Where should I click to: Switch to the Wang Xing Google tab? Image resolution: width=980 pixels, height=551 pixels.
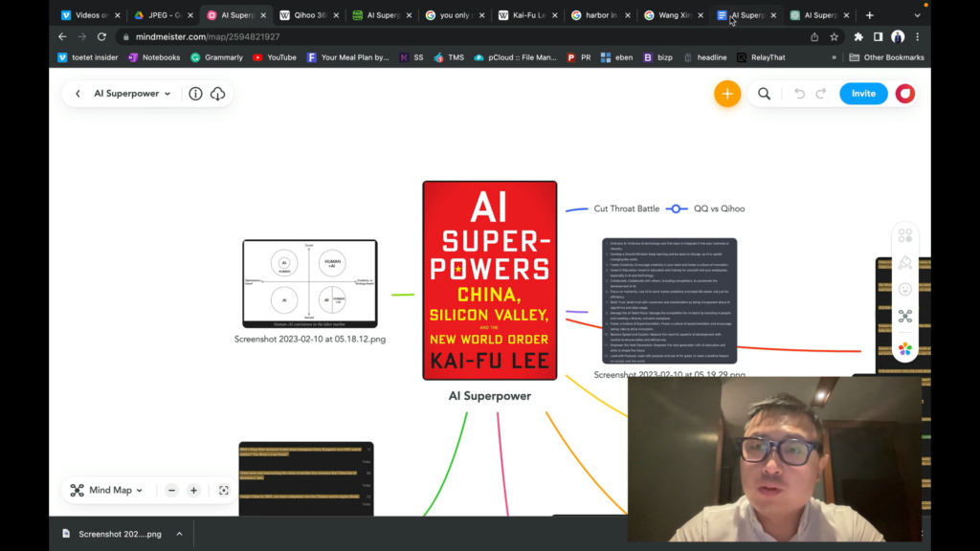tap(674, 15)
